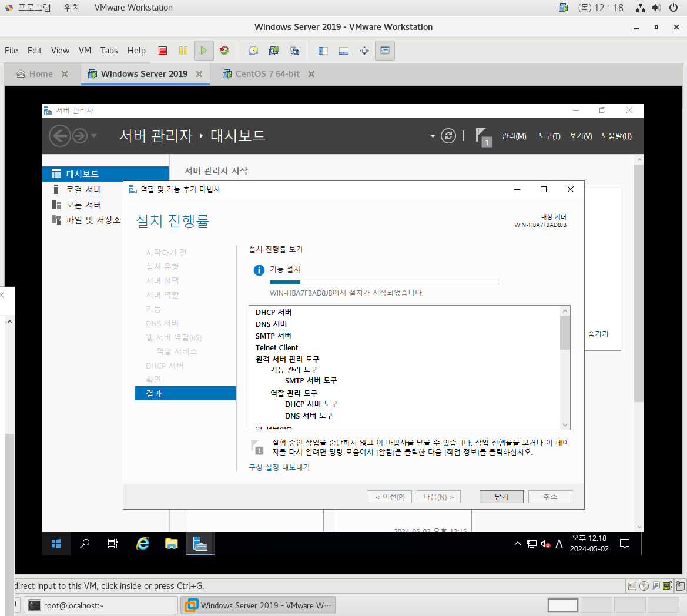Click host network icon in top bar

tap(640, 8)
